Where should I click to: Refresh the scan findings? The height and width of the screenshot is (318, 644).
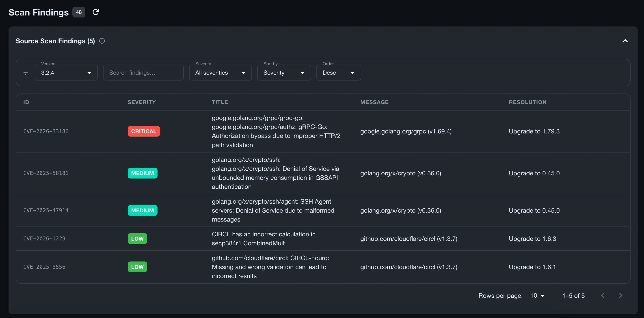(95, 12)
